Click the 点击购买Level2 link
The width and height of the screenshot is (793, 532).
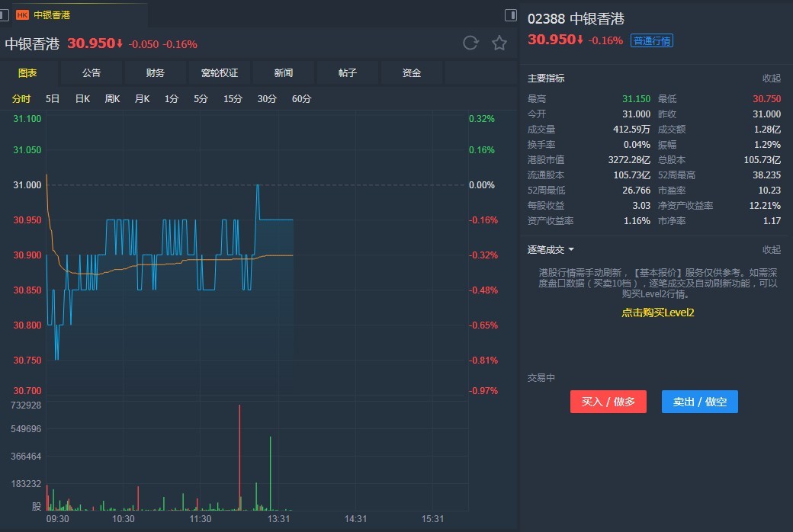coord(657,312)
